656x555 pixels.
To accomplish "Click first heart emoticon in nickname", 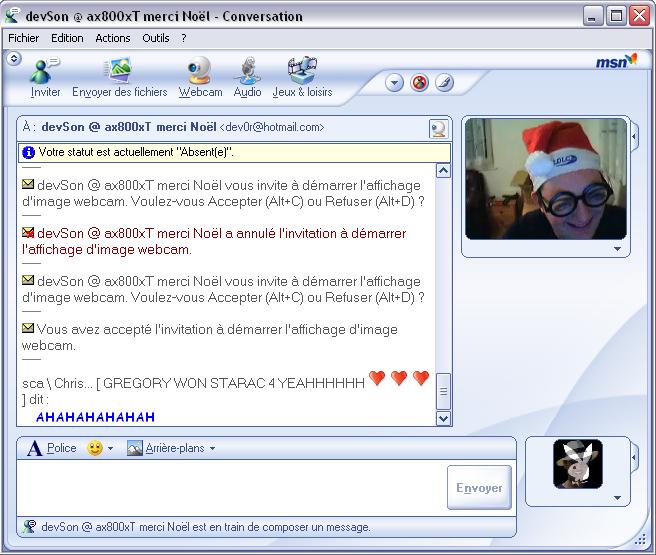I will pyautogui.click(x=377, y=378).
